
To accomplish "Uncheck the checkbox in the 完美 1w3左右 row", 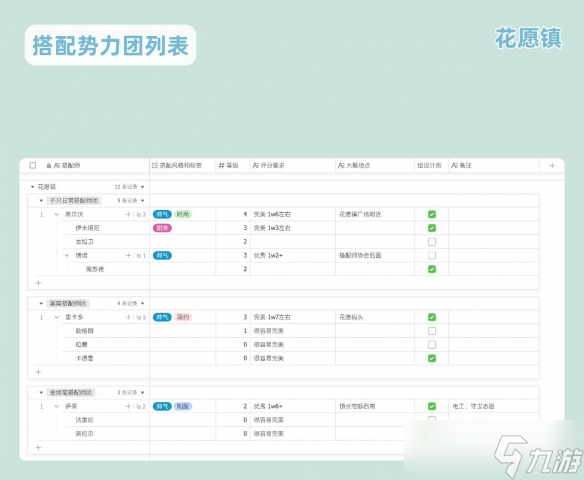I will [x=432, y=228].
